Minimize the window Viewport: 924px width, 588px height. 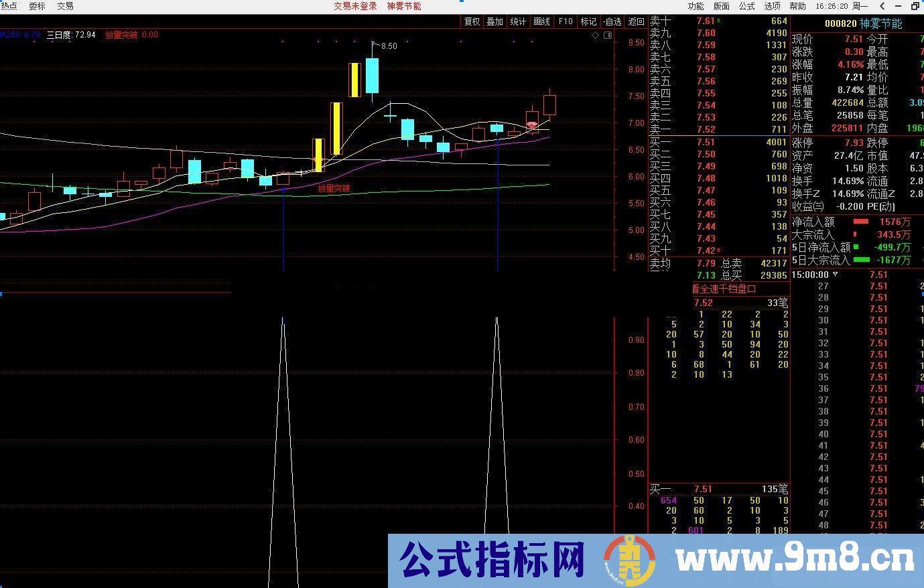pyautogui.click(x=899, y=6)
